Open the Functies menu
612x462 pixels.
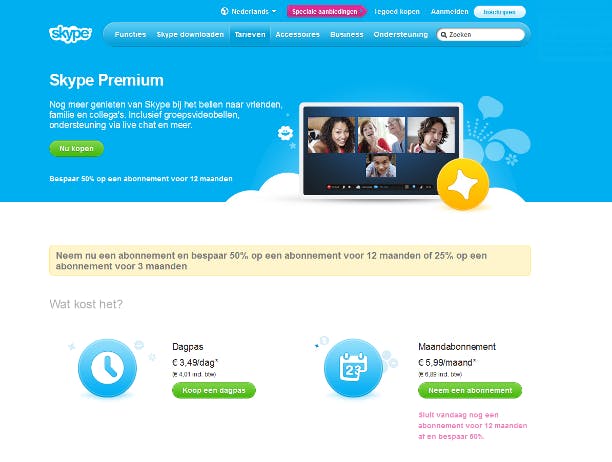point(130,34)
